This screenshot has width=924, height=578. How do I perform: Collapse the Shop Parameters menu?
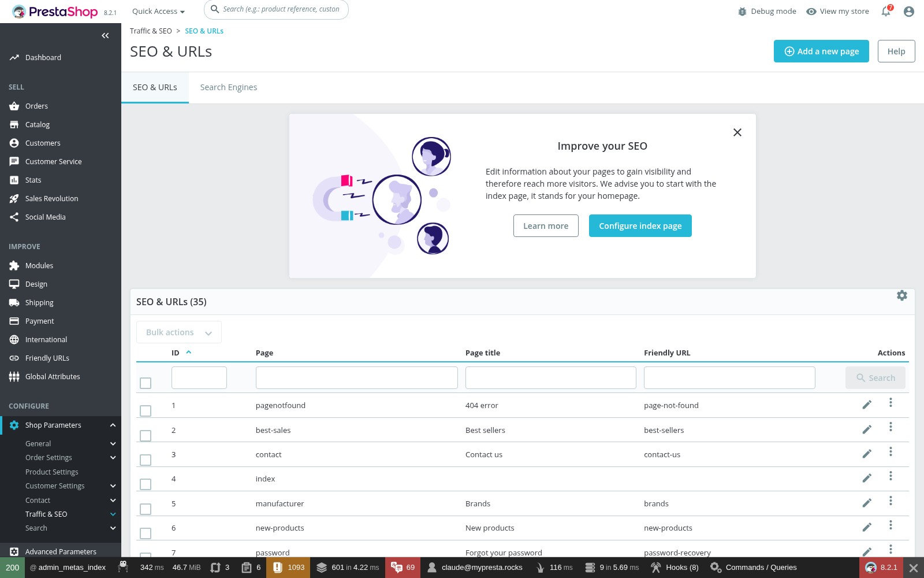tap(113, 425)
